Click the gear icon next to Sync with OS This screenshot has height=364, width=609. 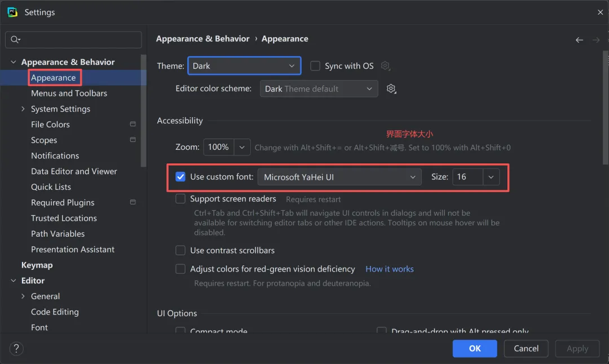385,66
